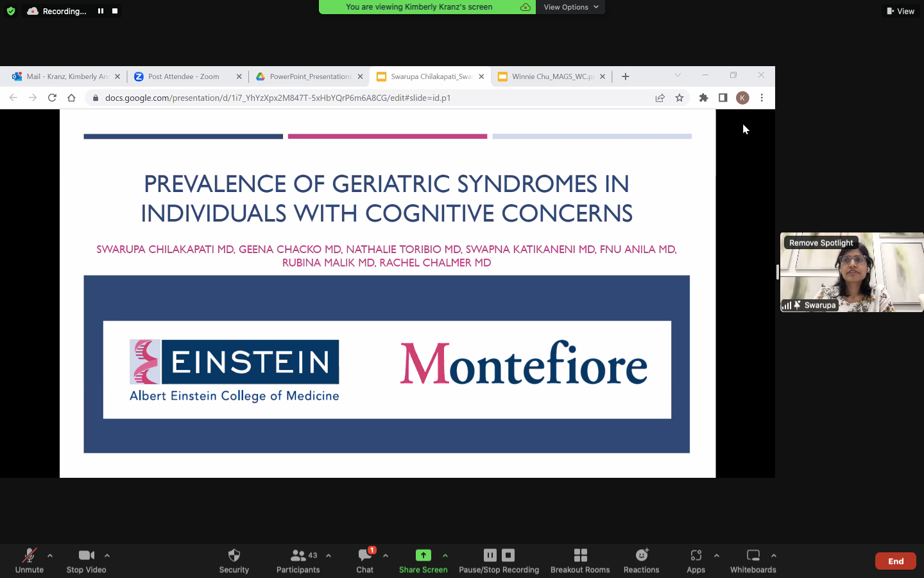
Task: Expand arrow beside Whiteboards
Action: [x=774, y=556]
